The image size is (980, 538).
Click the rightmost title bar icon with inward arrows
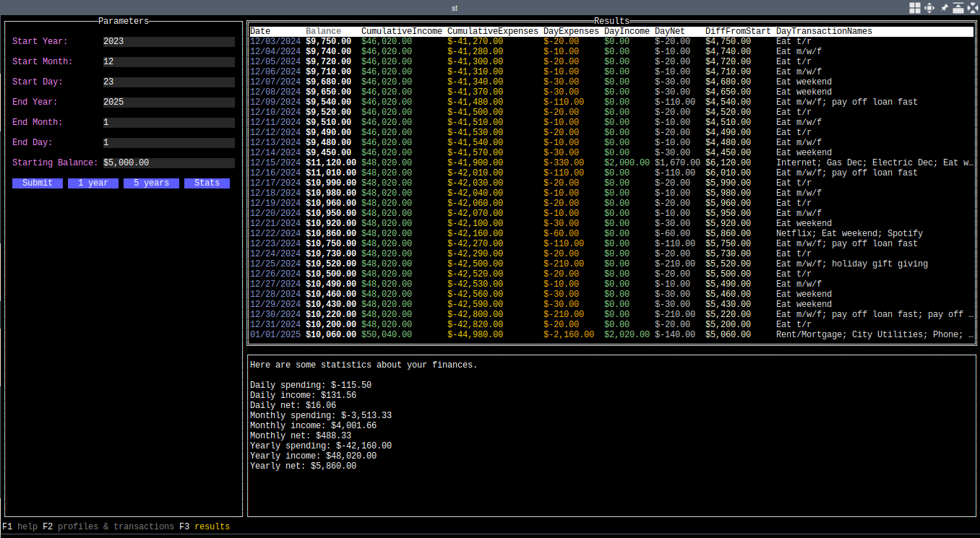(972, 8)
